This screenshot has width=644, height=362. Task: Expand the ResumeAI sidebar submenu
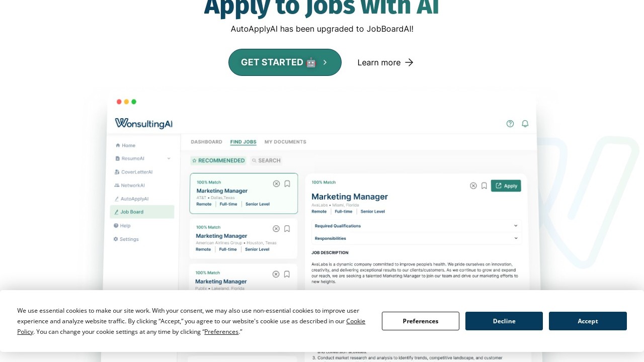pos(169,158)
